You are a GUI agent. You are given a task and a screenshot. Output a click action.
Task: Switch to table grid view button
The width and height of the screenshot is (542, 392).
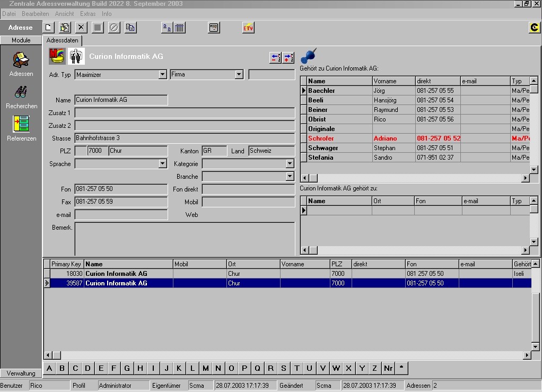(x=179, y=28)
